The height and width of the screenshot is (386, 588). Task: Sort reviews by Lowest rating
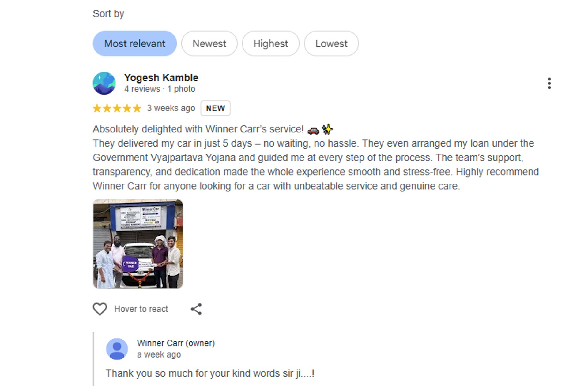(331, 43)
